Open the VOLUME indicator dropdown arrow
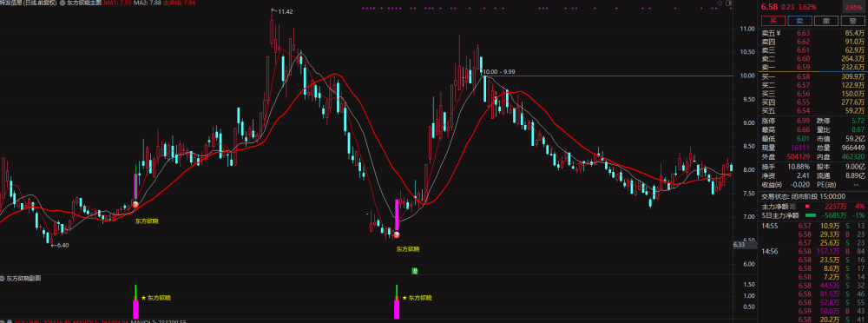 (x=3, y=320)
